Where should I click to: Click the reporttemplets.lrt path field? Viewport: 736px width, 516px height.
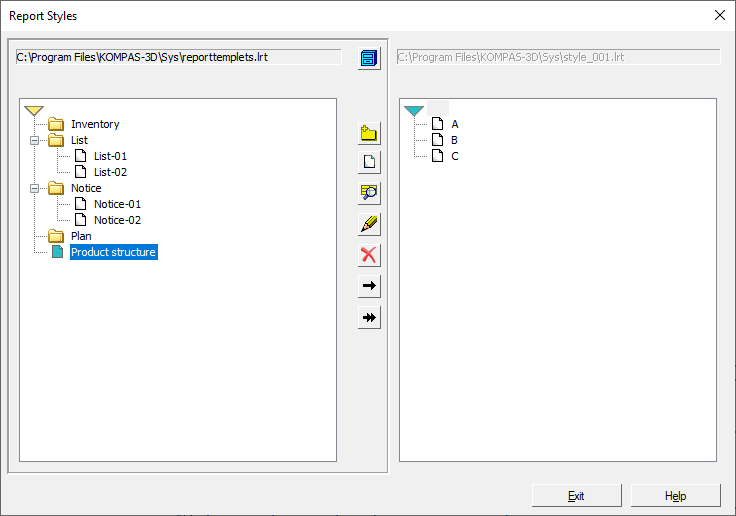tap(178, 57)
